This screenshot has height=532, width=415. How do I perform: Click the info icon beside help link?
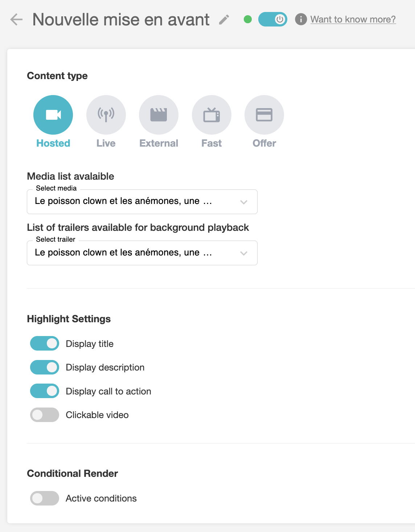[301, 19]
